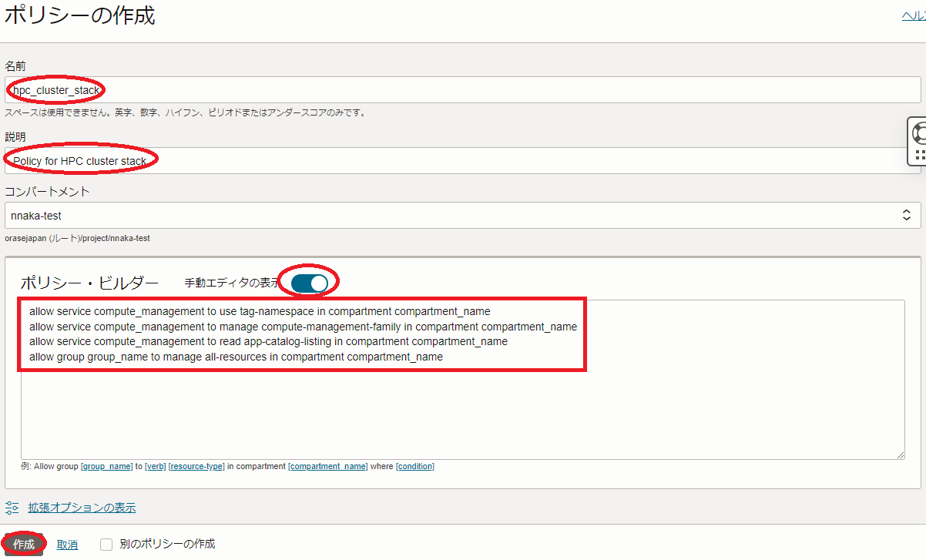The height and width of the screenshot is (560, 926).
Task: Click the compartment_name example link
Action: pos(328,467)
